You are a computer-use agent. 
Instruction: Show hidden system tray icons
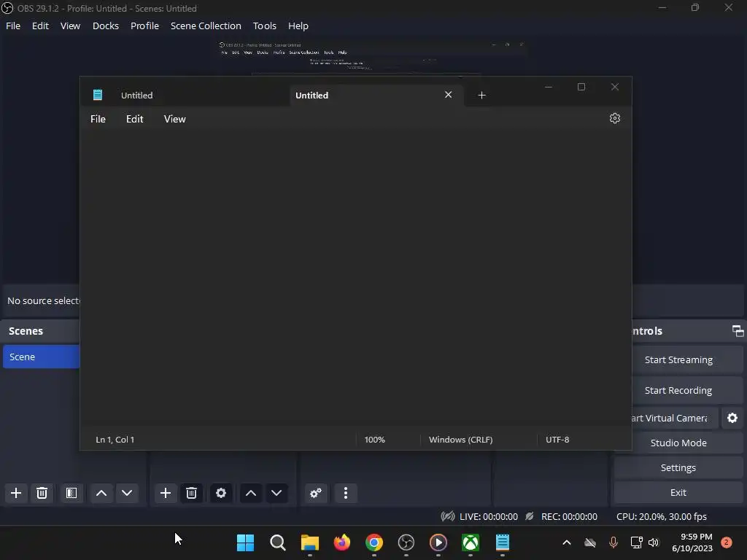(566, 542)
